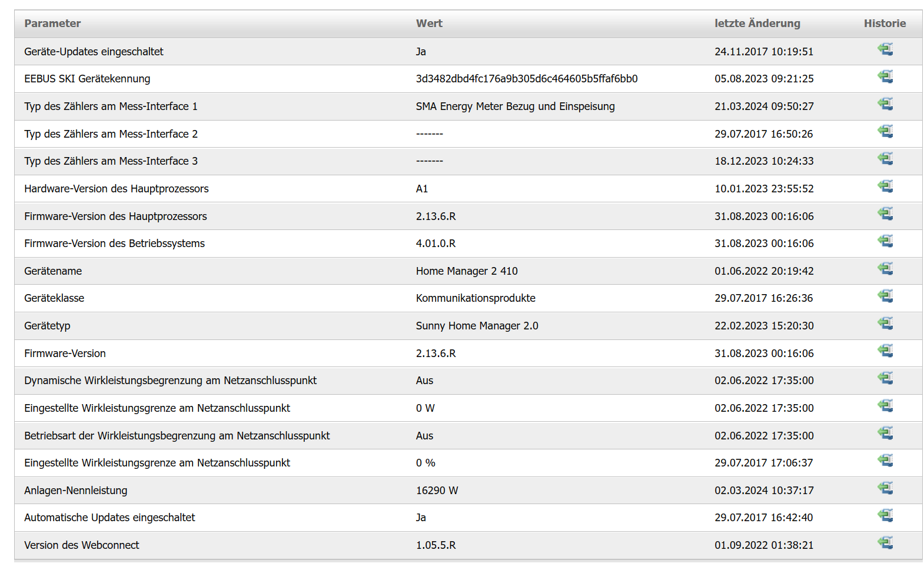The width and height of the screenshot is (924, 570).
Task: Click the letzte Änderung column header
Action: [x=757, y=24]
